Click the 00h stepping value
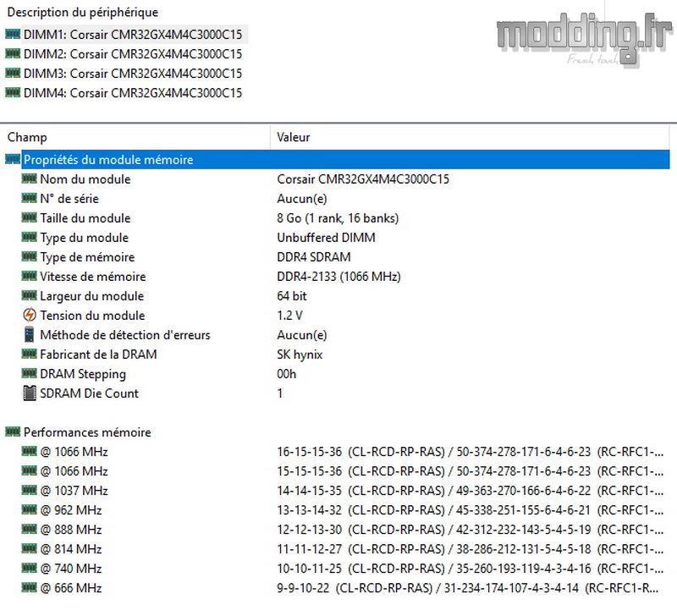This screenshot has width=677, height=616. pyautogui.click(x=287, y=374)
